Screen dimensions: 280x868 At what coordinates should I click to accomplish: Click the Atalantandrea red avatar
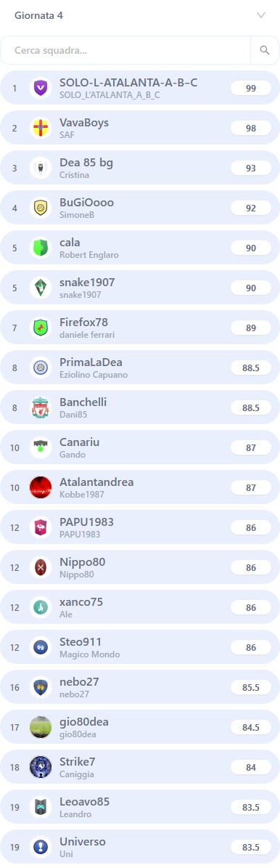(41, 487)
